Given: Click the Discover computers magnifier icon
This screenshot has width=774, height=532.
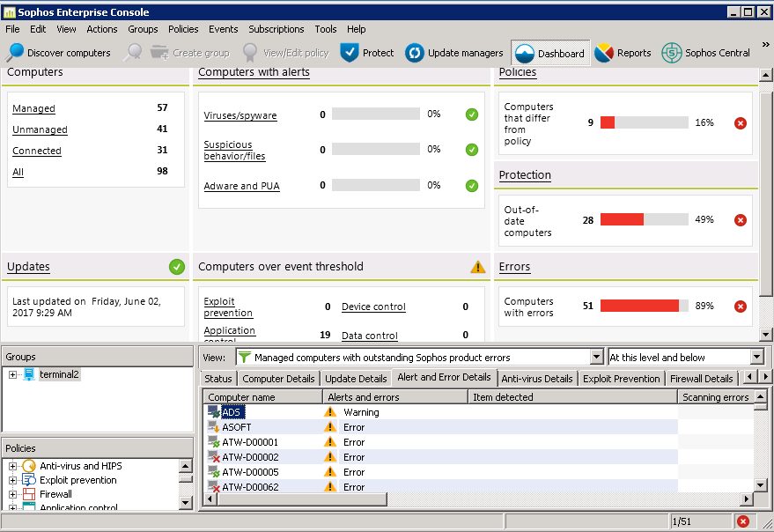Looking at the screenshot, I should point(15,52).
